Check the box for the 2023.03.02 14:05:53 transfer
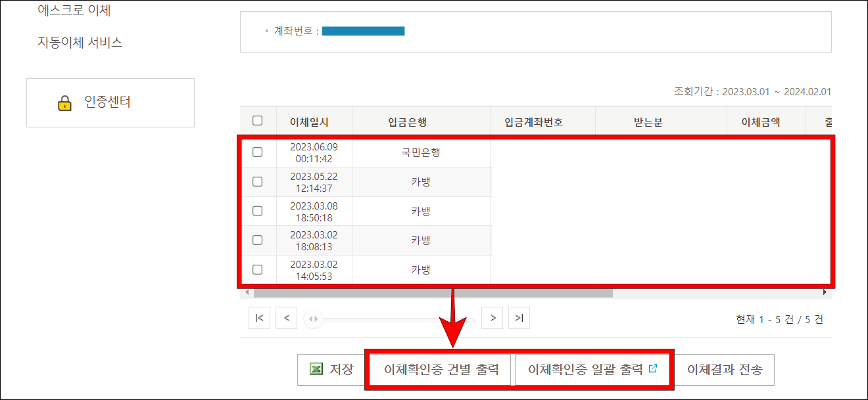 (x=258, y=269)
